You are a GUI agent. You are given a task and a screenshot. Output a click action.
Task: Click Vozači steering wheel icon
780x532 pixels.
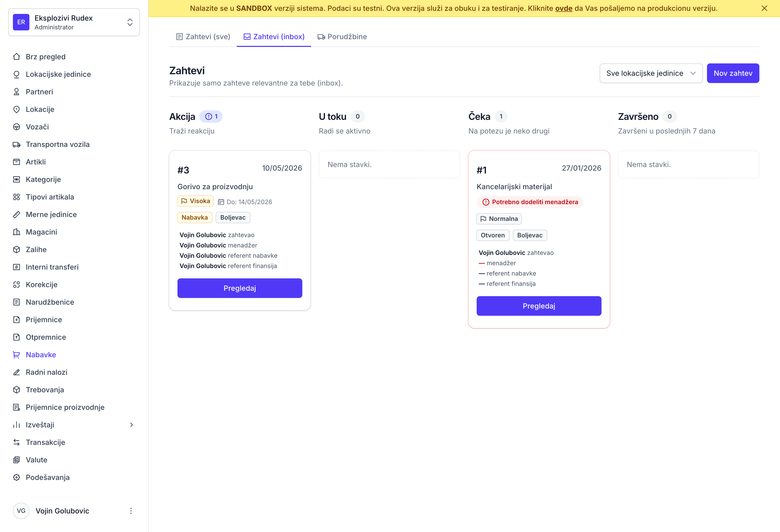tap(17, 127)
